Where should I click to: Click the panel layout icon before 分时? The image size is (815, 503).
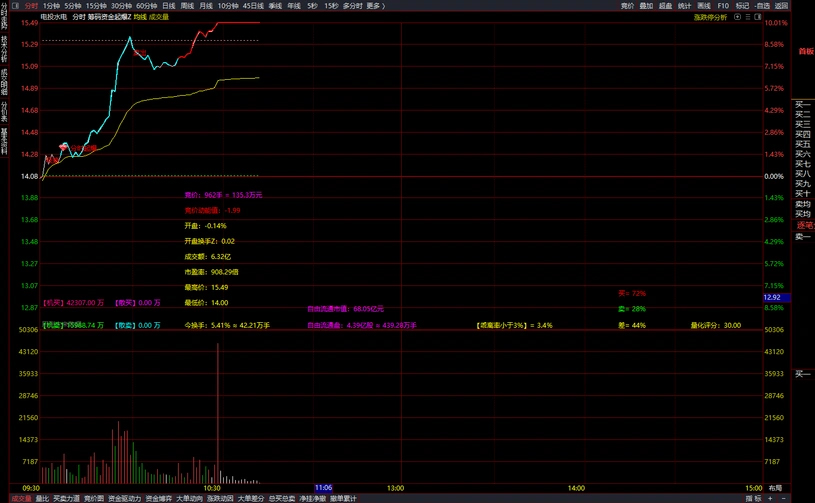[16, 6]
